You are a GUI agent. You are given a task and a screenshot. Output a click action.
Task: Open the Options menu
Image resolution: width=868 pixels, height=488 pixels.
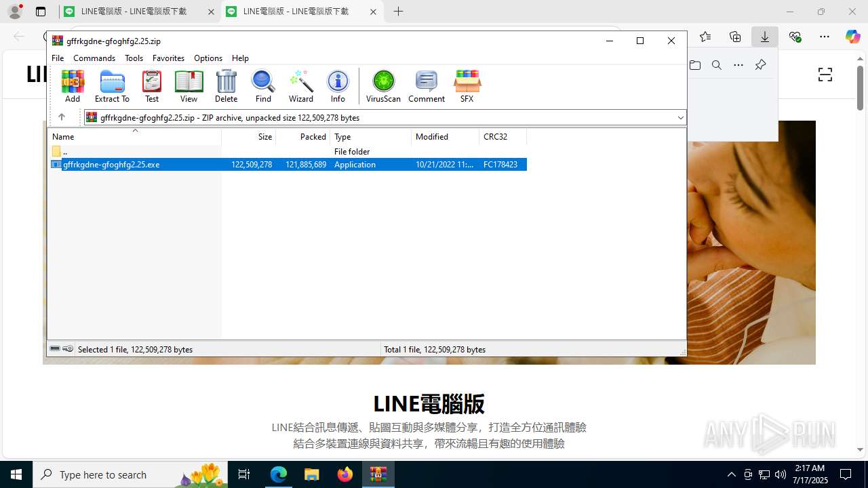(x=208, y=58)
